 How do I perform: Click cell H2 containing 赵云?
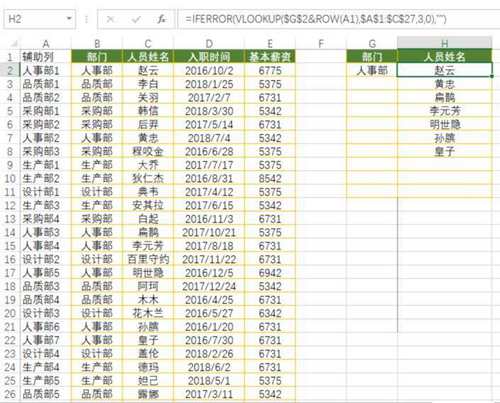tap(444, 70)
